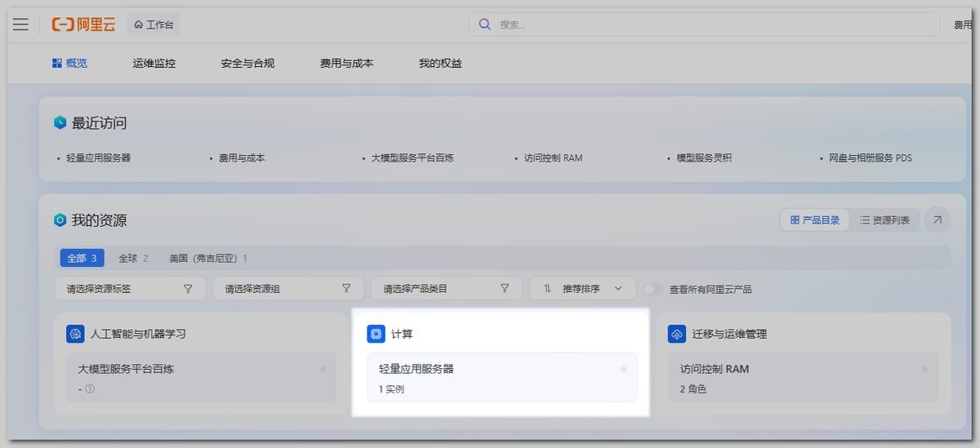Select the 资源列表 view

[884, 220]
